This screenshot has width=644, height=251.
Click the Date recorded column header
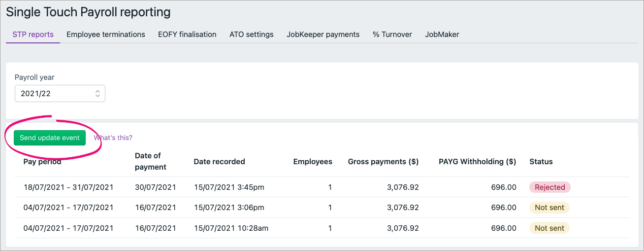(219, 162)
